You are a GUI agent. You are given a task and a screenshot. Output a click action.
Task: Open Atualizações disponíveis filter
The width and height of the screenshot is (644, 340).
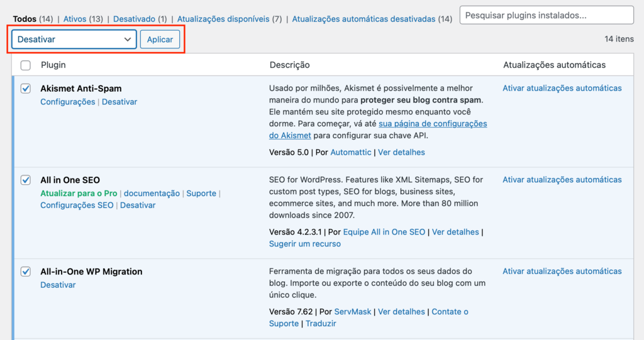pos(223,19)
